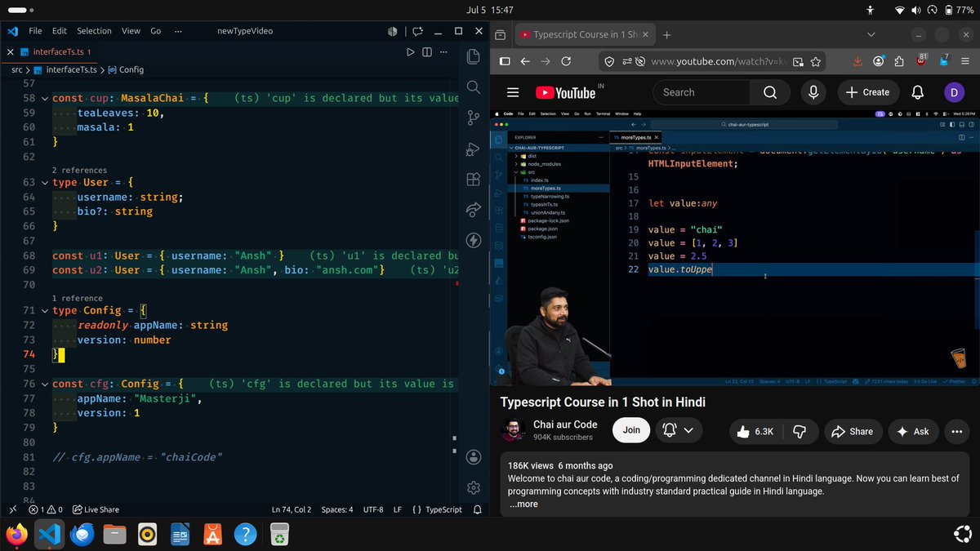
Task: Subscribe via the Join button
Action: tap(631, 430)
